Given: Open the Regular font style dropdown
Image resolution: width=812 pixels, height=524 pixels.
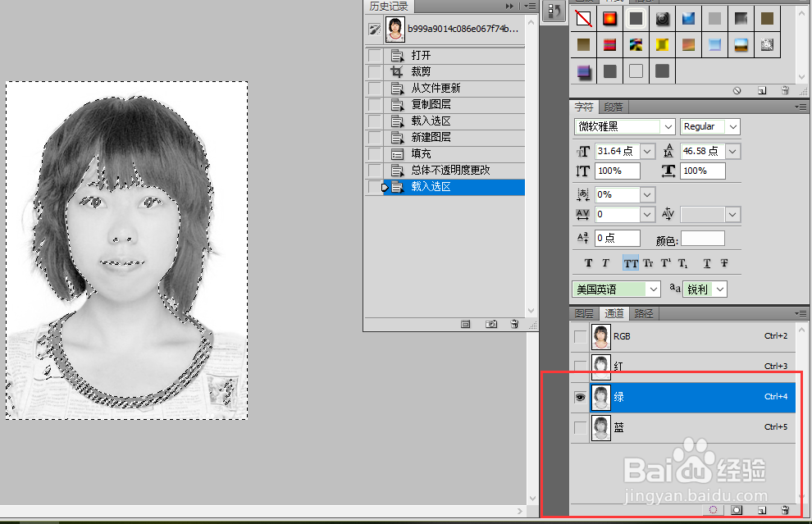Looking at the screenshot, I should tap(732, 127).
